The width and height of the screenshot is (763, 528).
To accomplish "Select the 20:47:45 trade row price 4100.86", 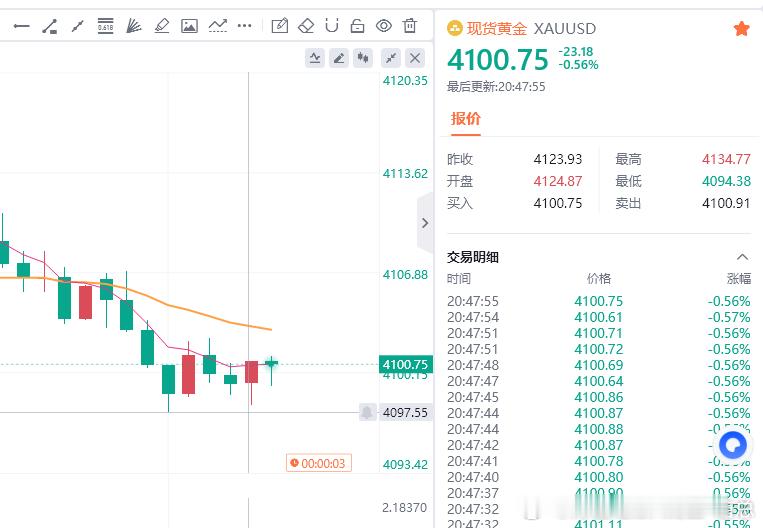I will [x=599, y=397].
